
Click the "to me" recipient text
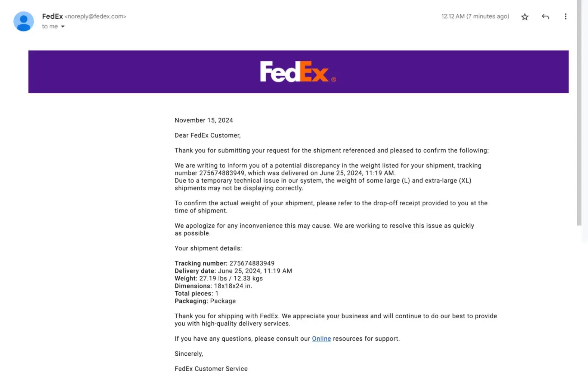pyautogui.click(x=50, y=27)
